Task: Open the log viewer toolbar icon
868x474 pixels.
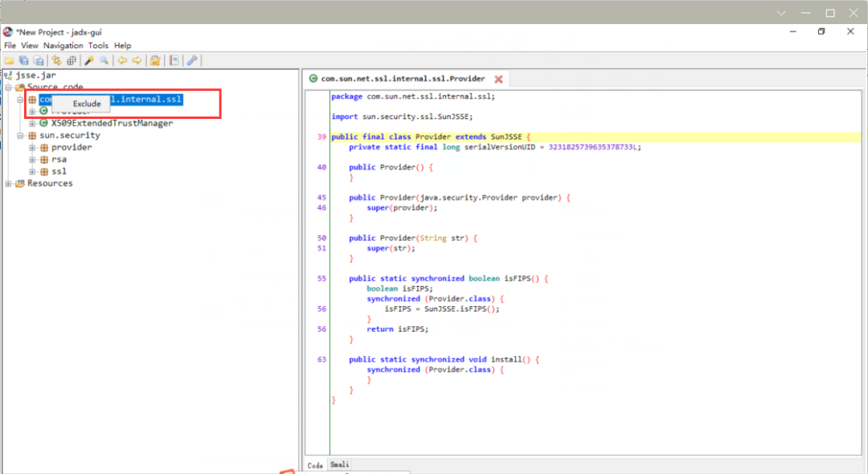Action: pyautogui.click(x=174, y=60)
